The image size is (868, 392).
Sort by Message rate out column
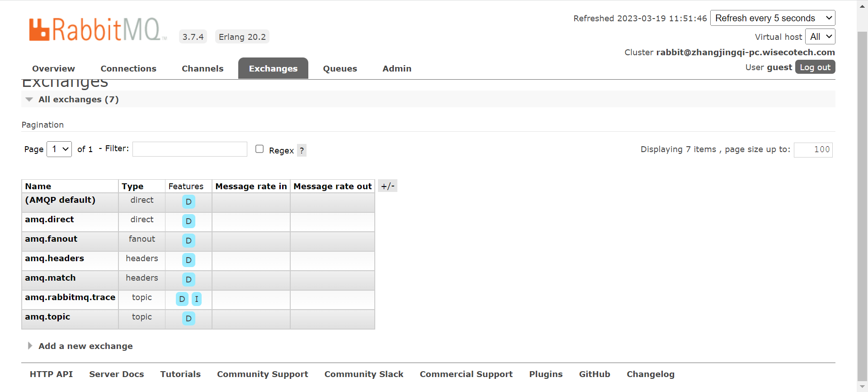[x=332, y=186]
